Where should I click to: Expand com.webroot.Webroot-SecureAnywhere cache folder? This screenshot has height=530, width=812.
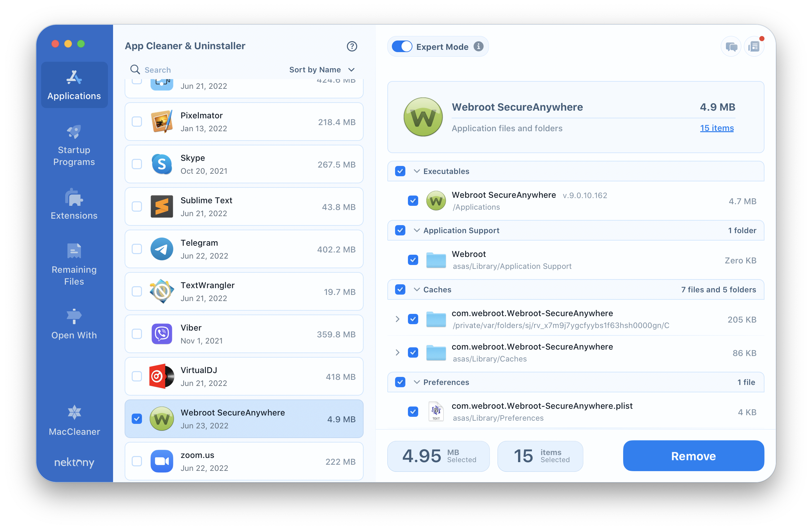click(x=397, y=319)
